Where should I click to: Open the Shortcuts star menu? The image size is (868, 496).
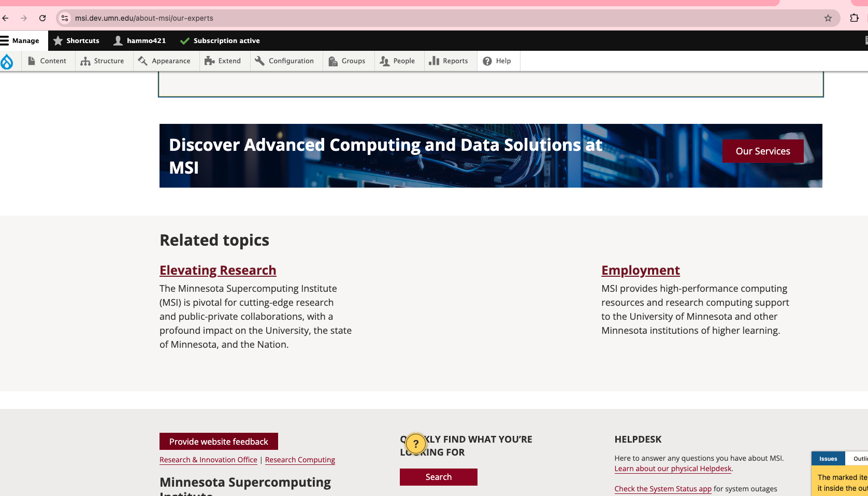point(77,40)
